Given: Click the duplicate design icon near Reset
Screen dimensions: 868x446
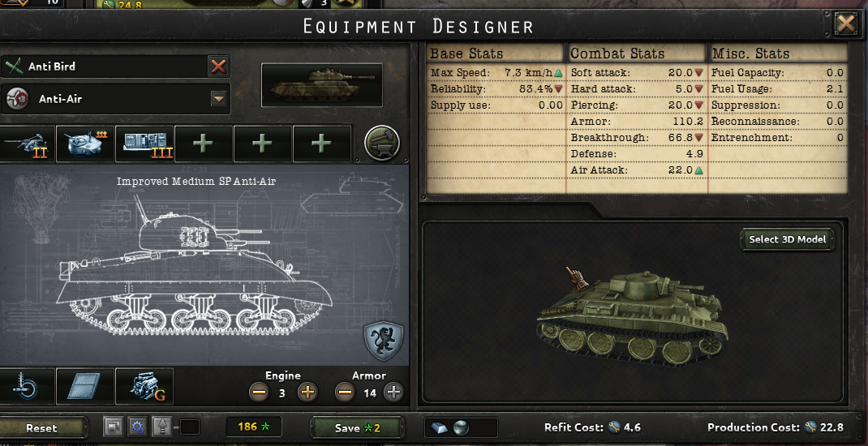Looking at the screenshot, I should point(114,427).
